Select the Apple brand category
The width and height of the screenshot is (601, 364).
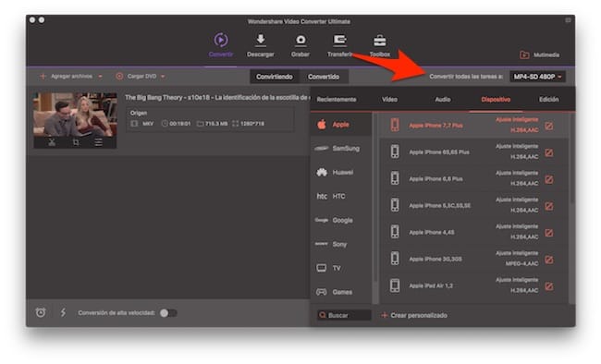tap(341, 125)
